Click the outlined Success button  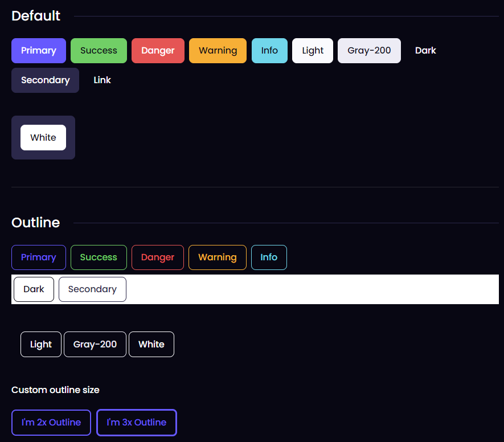(x=99, y=257)
